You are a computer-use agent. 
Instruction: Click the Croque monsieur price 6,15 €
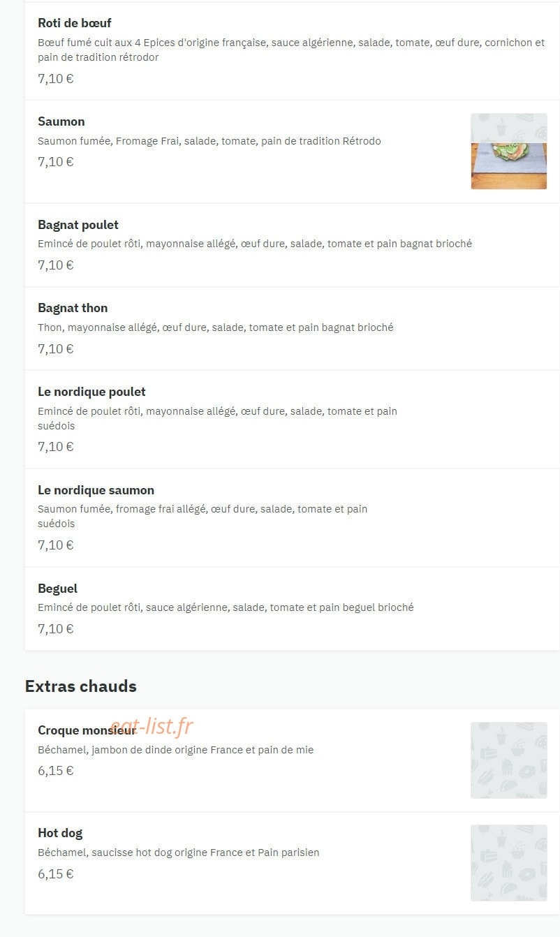click(56, 771)
